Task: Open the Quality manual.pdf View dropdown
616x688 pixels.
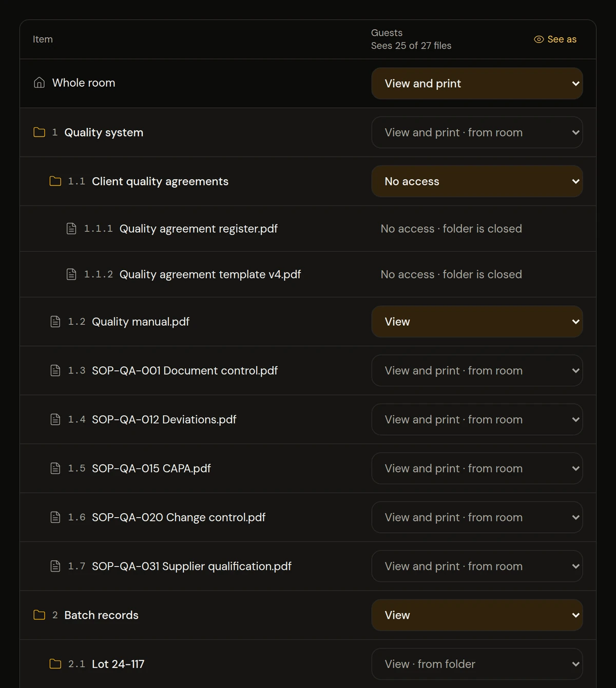Action: click(477, 322)
